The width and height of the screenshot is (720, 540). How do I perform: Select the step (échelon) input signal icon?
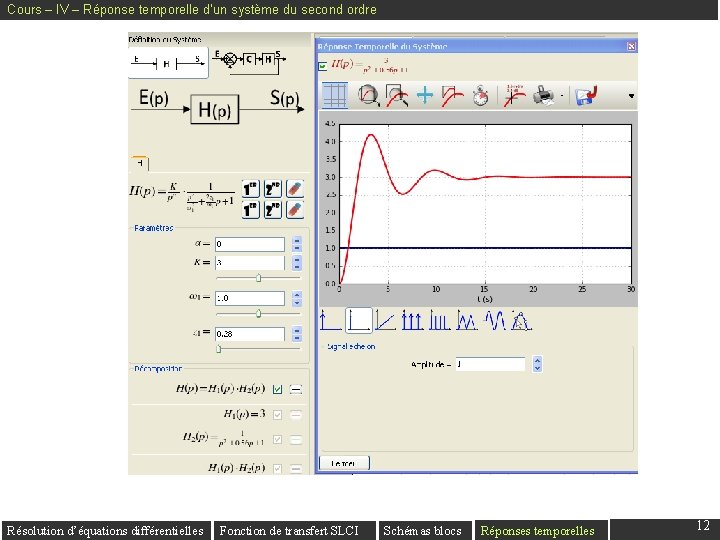(x=359, y=320)
